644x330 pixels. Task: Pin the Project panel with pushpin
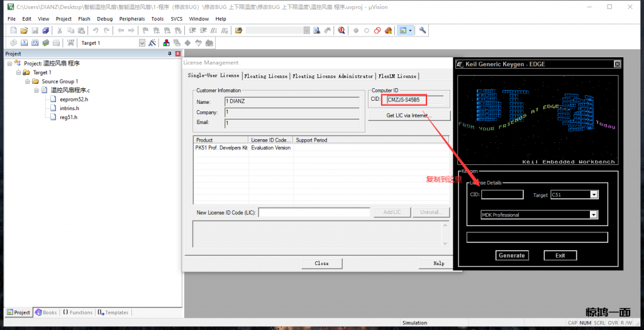click(x=169, y=54)
